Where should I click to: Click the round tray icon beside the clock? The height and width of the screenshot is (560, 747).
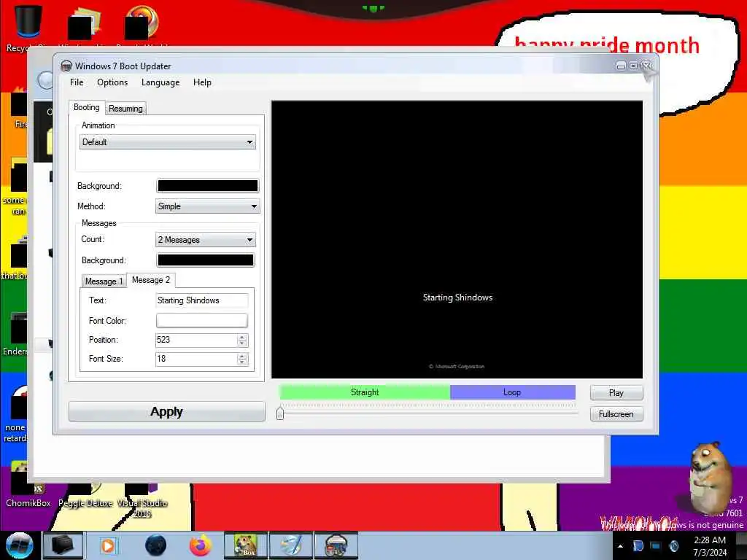[x=673, y=545]
